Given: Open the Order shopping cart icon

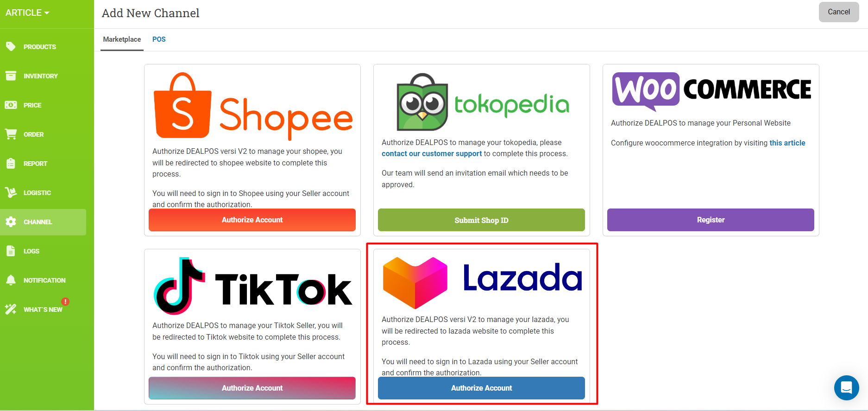Looking at the screenshot, I should pyautogui.click(x=11, y=134).
